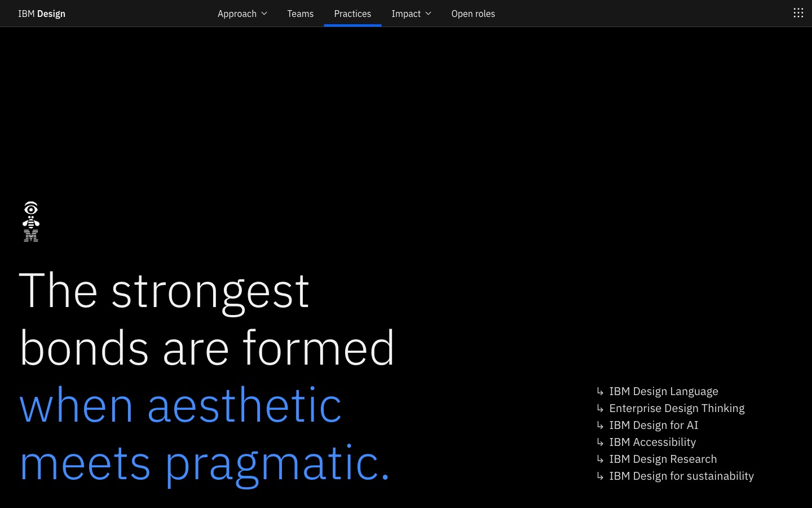Click the IBM Design home link

pyautogui.click(x=42, y=14)
